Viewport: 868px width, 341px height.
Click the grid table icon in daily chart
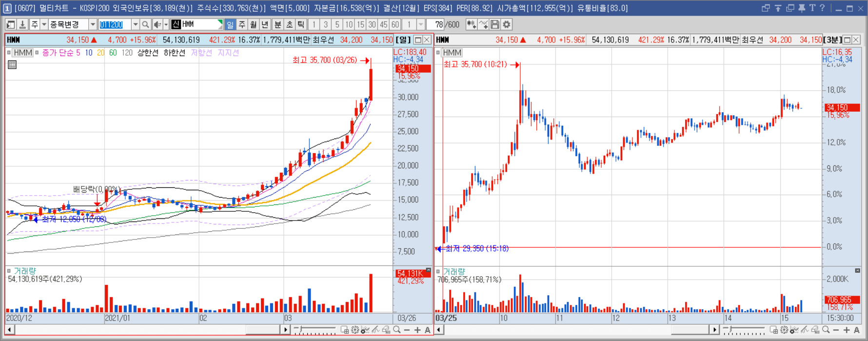[12, 64]
